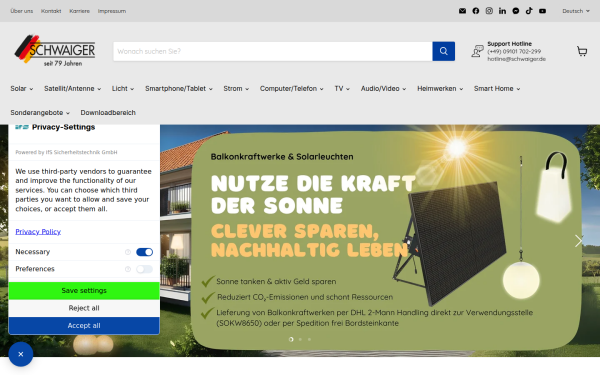Go to Downloadbereich
The image size is (600, 375).
click(108, 112)
